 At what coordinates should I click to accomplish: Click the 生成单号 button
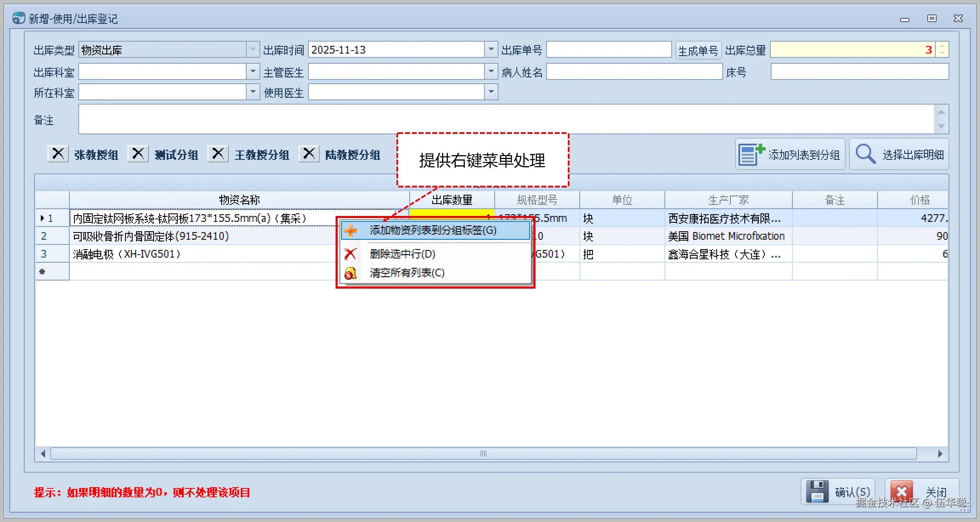tap(698, 51)
